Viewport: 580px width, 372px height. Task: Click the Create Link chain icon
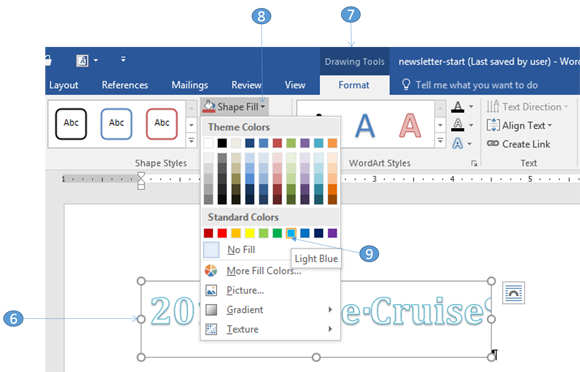(493, 143)
